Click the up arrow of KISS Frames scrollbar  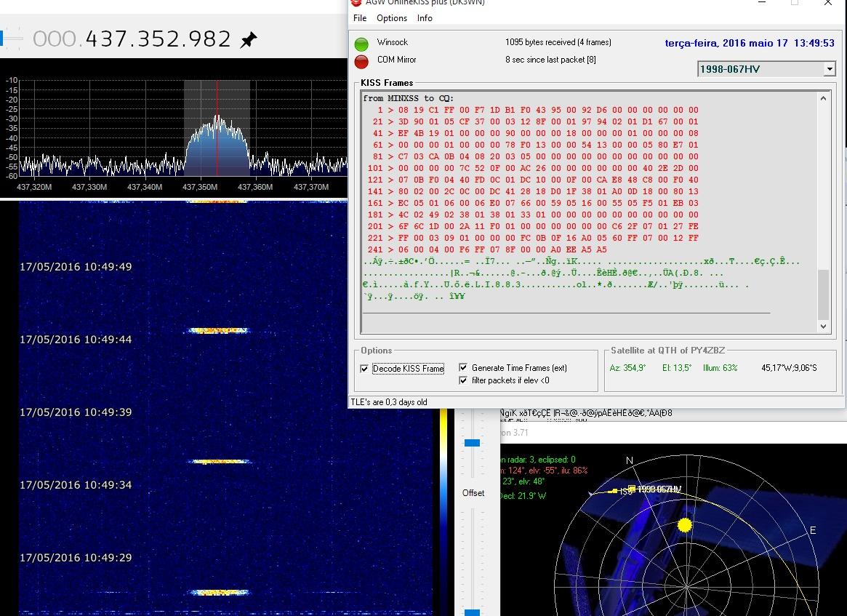point(823,98)
